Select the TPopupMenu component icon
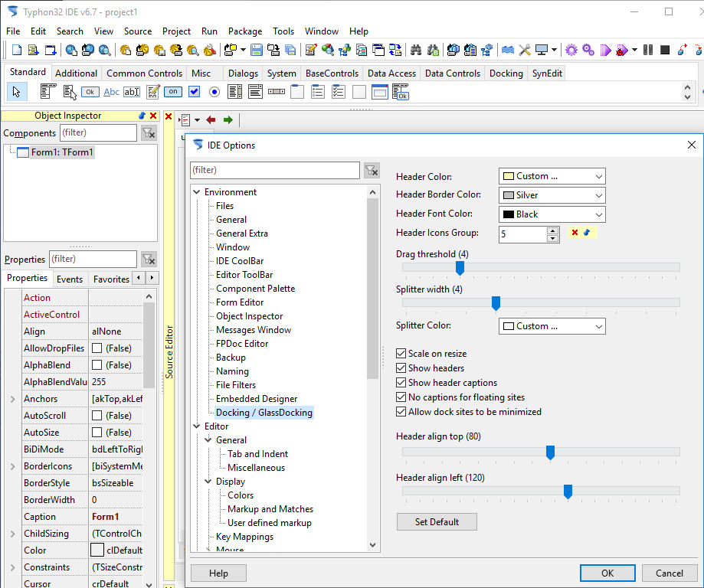This screenshot has width=704, height=588. (70, 92)
